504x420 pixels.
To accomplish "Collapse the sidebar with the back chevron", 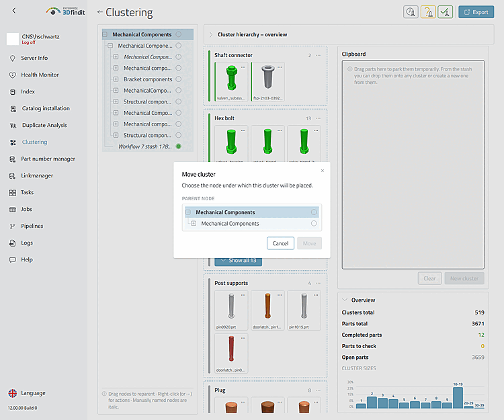I will click(14, 11).
